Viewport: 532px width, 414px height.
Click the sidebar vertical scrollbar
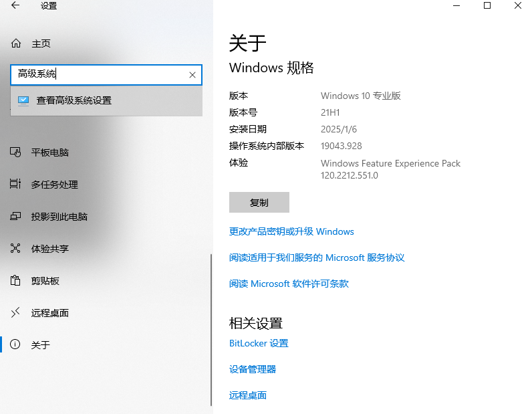(x=211, y=330)
